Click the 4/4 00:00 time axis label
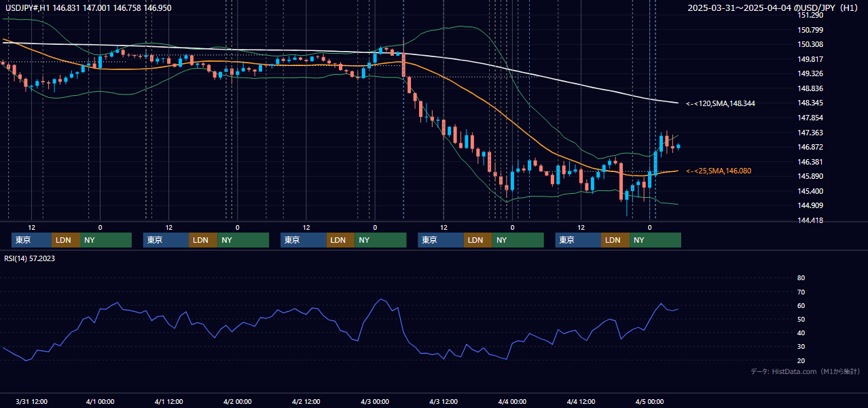Screen dimensions: 868x408 coord(512,401)
